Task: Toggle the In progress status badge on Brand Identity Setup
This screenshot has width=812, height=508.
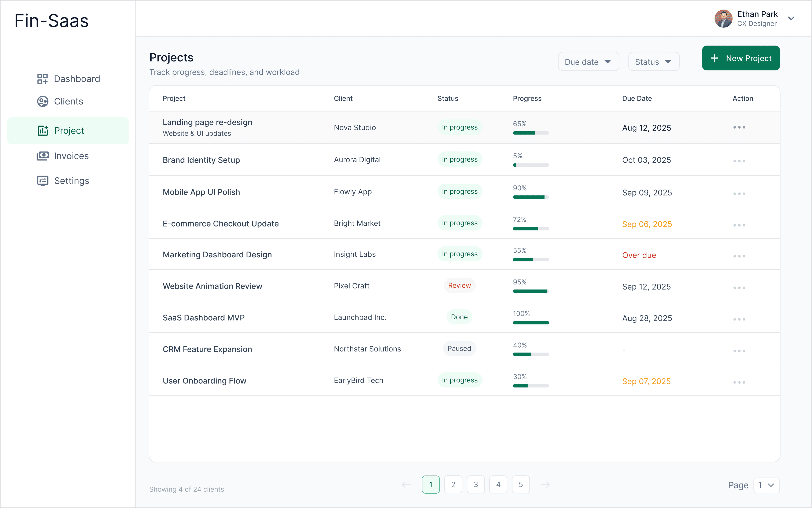Action: click(x=459, y=159)
